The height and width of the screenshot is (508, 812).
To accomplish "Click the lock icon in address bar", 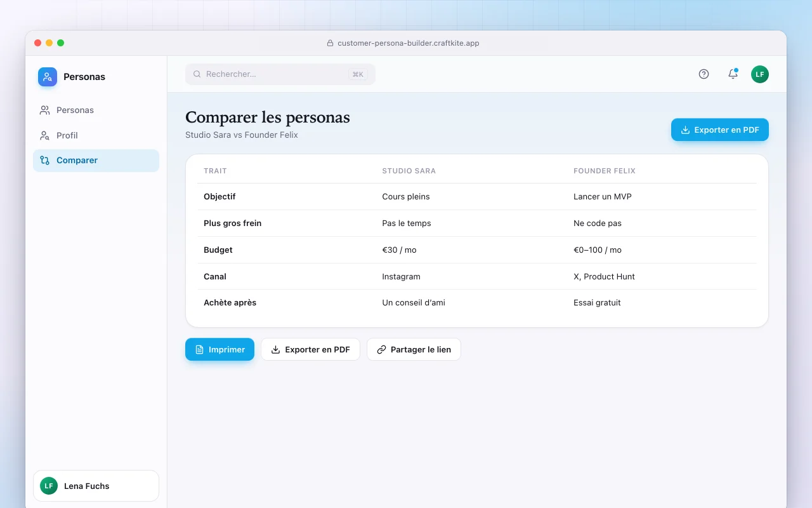I will click(x=330, y=43).
